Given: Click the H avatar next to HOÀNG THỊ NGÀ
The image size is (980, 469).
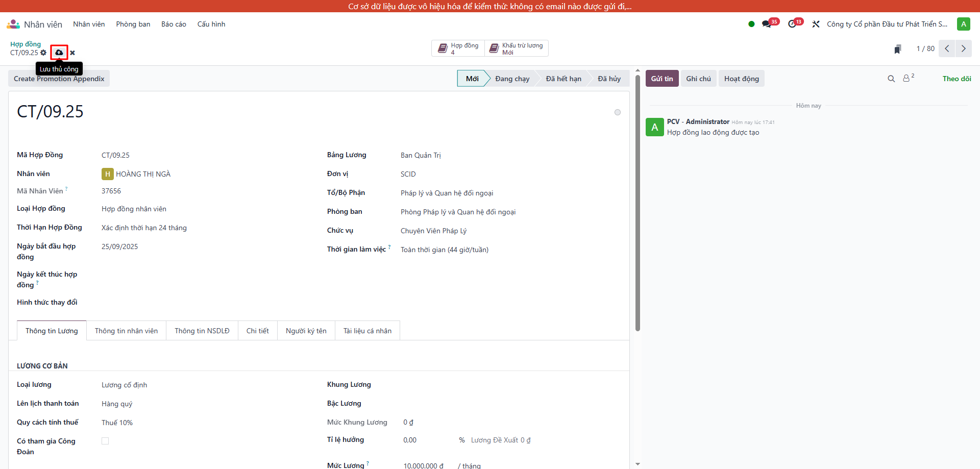Looking at the screenshot, I should coord(107,174).
